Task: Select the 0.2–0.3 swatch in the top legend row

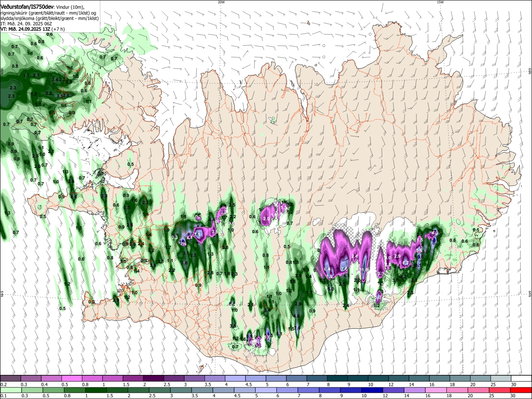Action: click(x=10, y=378)
